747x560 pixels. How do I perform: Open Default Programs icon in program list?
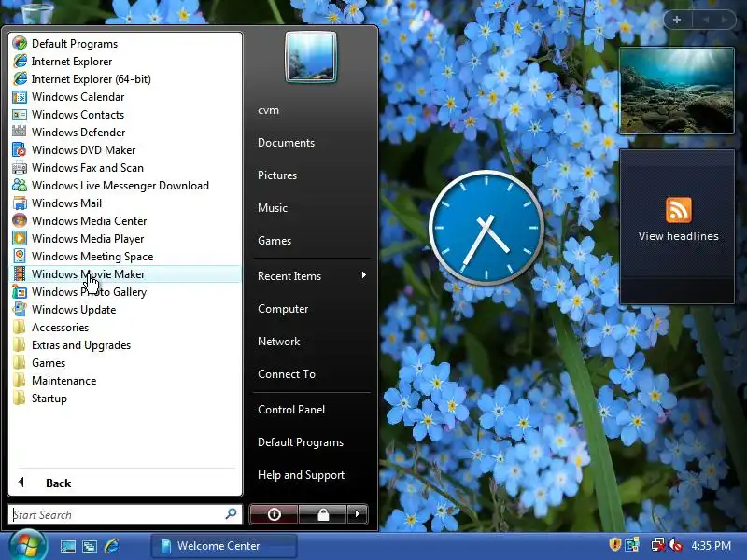(x=20, y=43)
